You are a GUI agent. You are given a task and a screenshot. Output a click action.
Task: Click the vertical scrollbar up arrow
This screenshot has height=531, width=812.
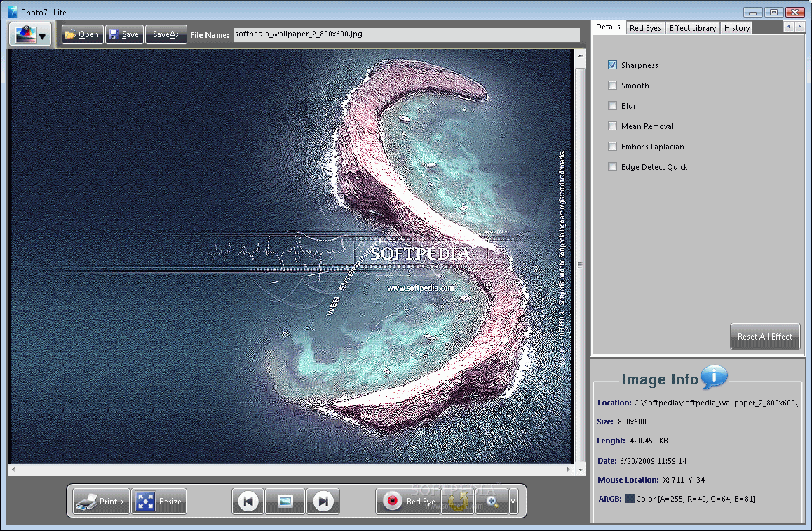(x=580, y=55)
